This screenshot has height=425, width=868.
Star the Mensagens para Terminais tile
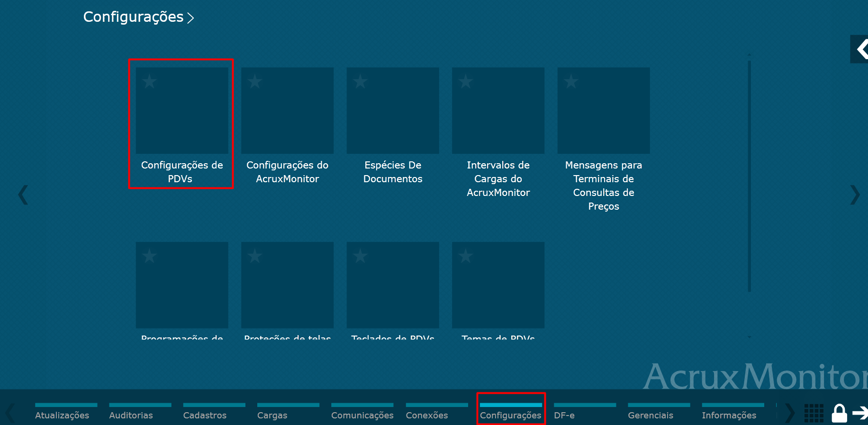pyautogui.click(x=571, y=81)
